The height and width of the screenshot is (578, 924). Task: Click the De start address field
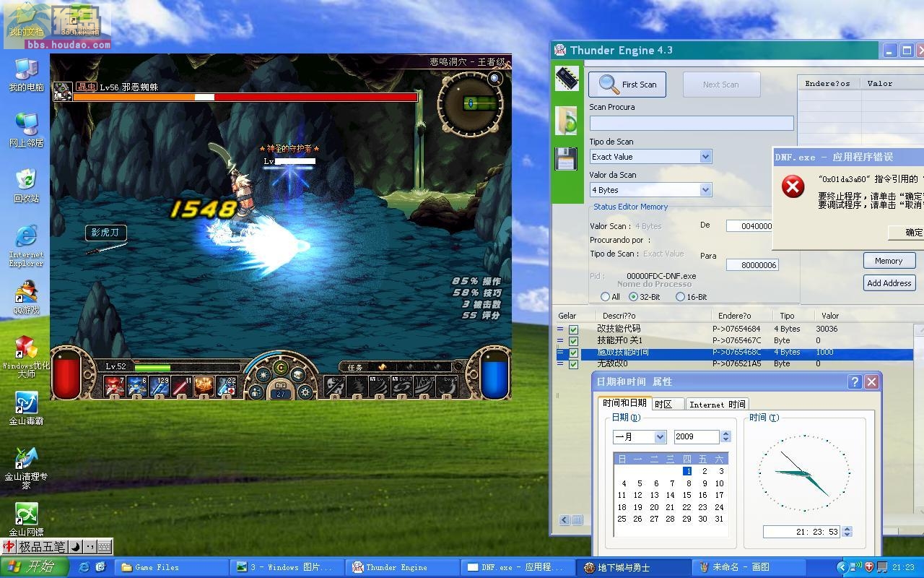(x=749, y=226)
